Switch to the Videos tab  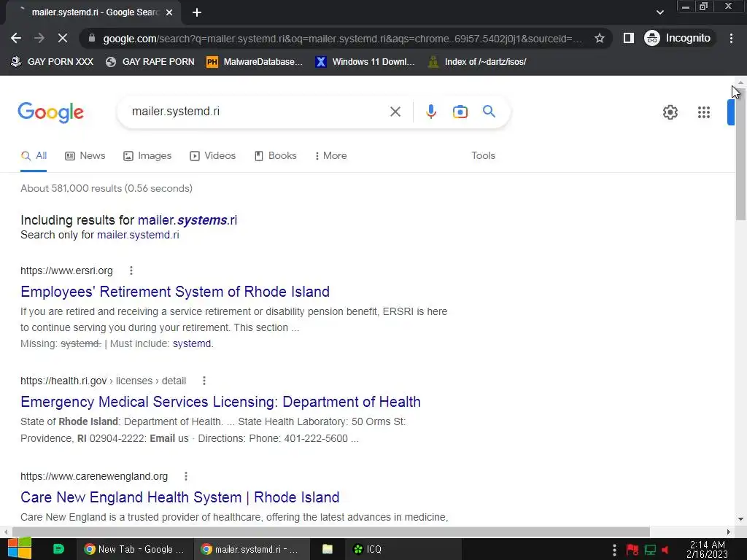click(x=212, y=156)
